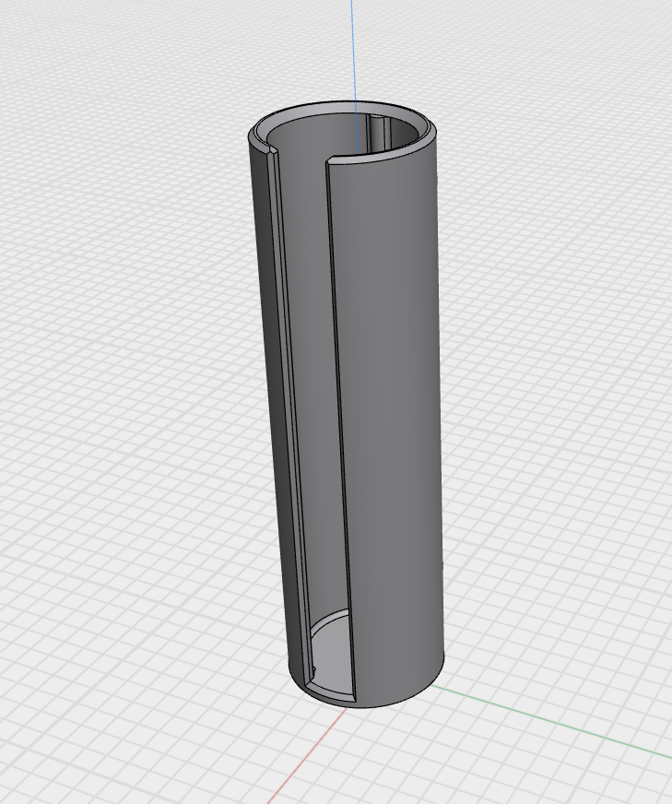
Task: Select the stepped notch atop the left lip
Action: tap(272, 151)
